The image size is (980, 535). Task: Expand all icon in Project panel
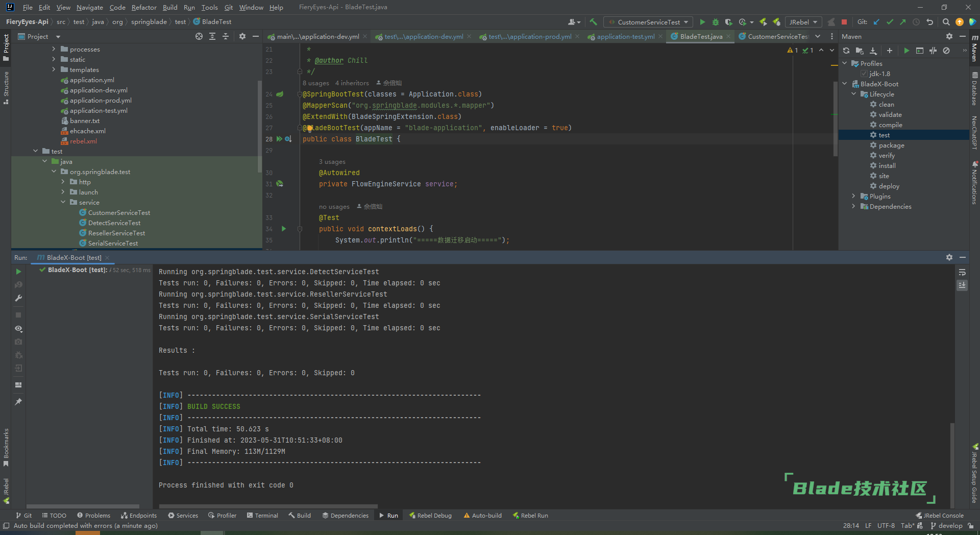click(x=212, y=36)
